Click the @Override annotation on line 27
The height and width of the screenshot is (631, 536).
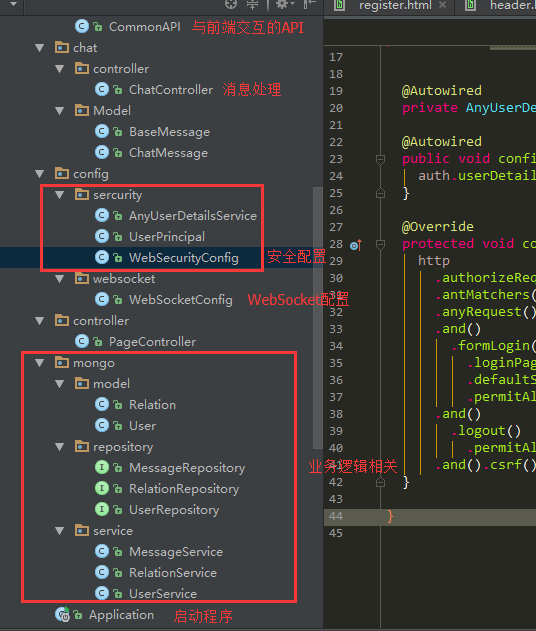coord(437,227)
